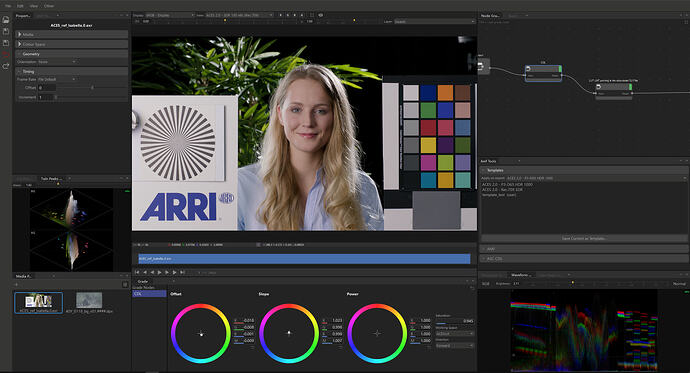Screen dimensions: 690x373
Task: Select the Waveform tab
Action: [521, 275]
